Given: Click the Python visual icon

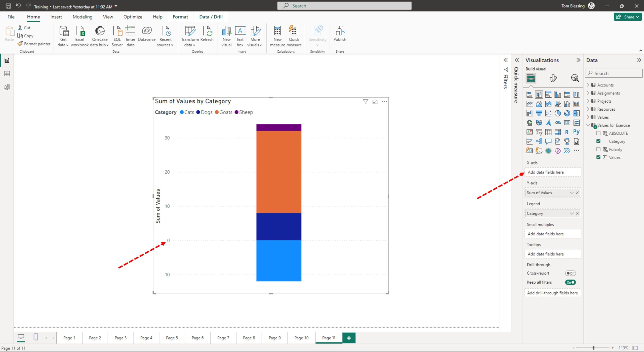Looking at the screenshot, I should [576, 132].
